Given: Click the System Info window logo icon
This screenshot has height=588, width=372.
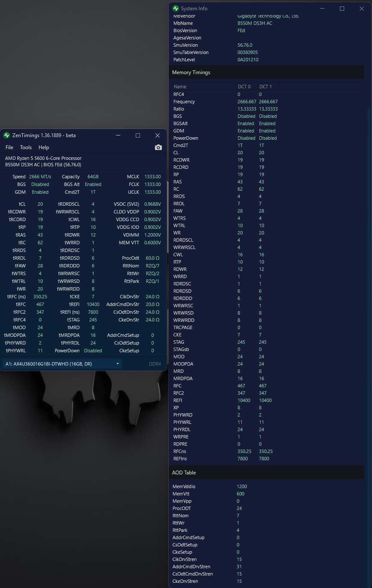Looking at the screenshot, I should pyautogui.click(x=176, y=9).
